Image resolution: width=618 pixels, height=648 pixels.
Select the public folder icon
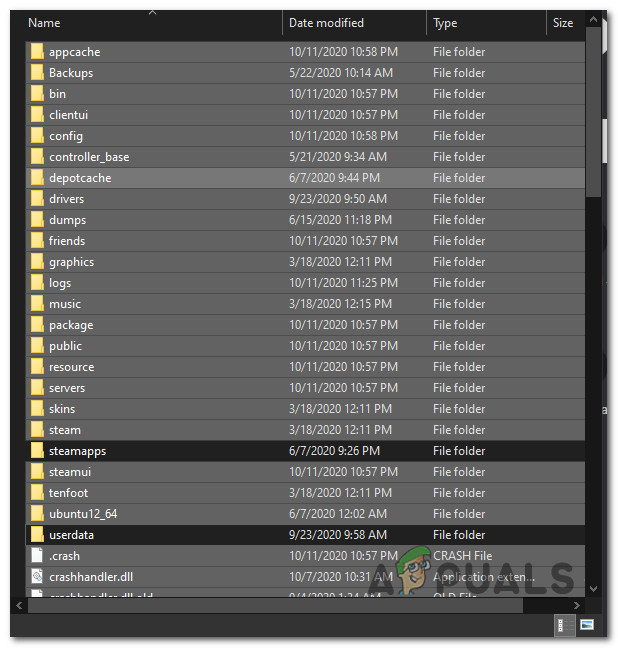(x=37, y=346)
